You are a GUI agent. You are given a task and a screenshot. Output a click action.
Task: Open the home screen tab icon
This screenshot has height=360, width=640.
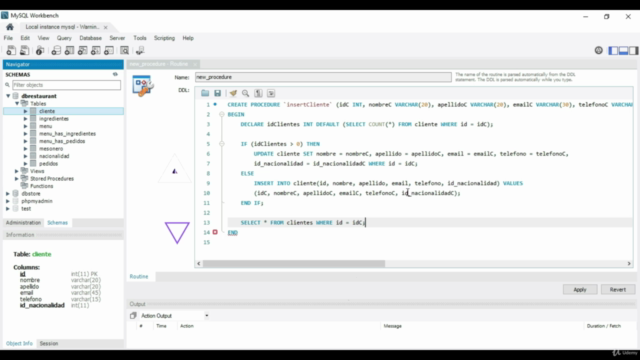tap(10, 27)
